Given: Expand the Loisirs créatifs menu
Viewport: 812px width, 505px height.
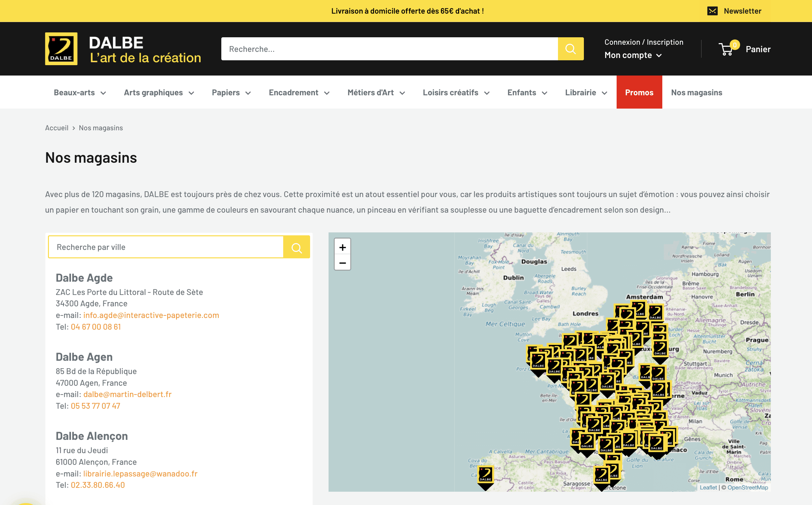Looking at the screenshot, I should click(x=456, y=92).
